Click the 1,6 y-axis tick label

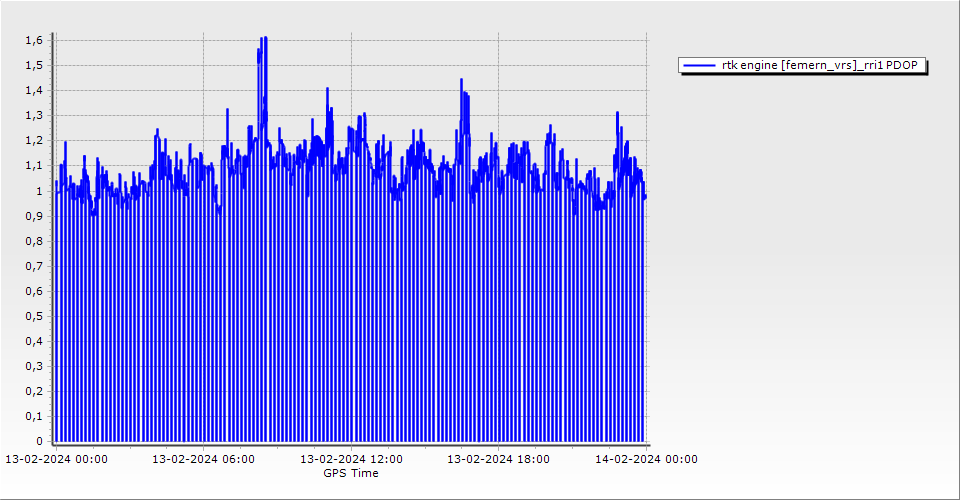(33, 41)
